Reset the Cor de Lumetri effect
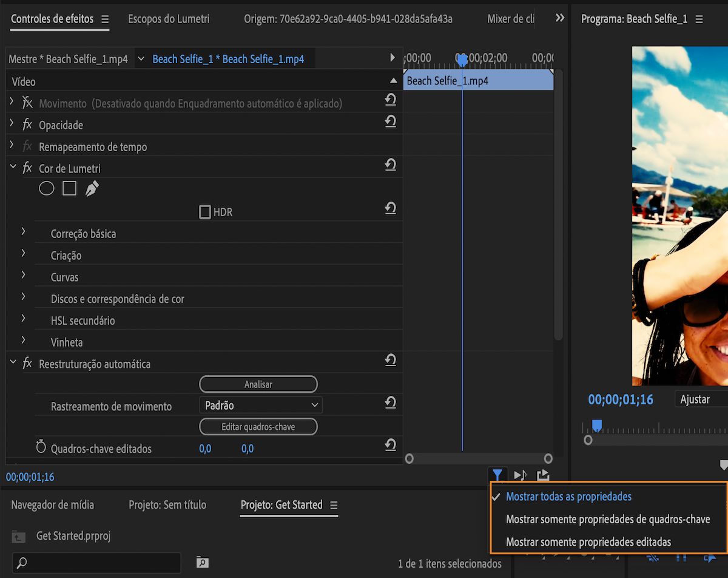728x578 pixels. [x=390, y=165]
